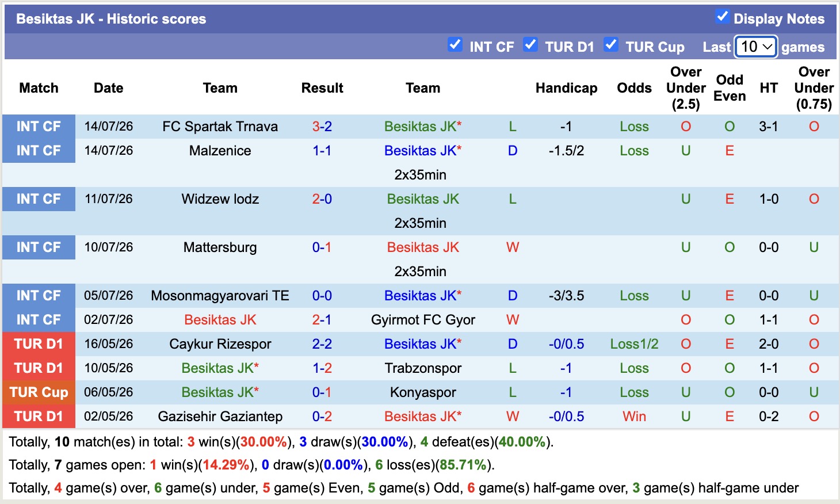Open Mosonmagyarovari TE team link
This screenshot has height=504, width=840.
(x=220, y=296)
